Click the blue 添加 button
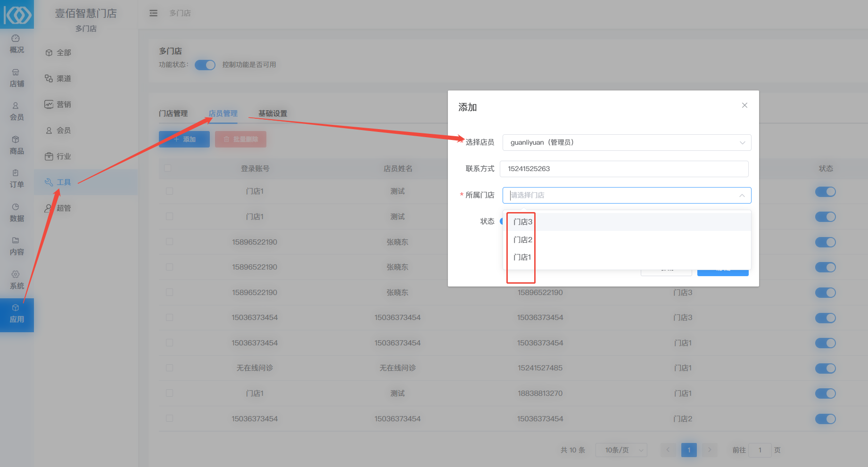The image size is (868, 467). 184,139
